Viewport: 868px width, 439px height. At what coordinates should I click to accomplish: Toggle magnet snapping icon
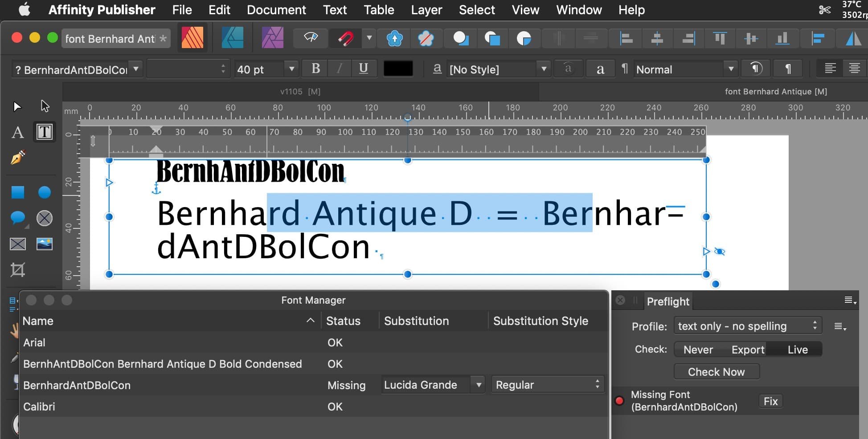[x=345, y=38]
